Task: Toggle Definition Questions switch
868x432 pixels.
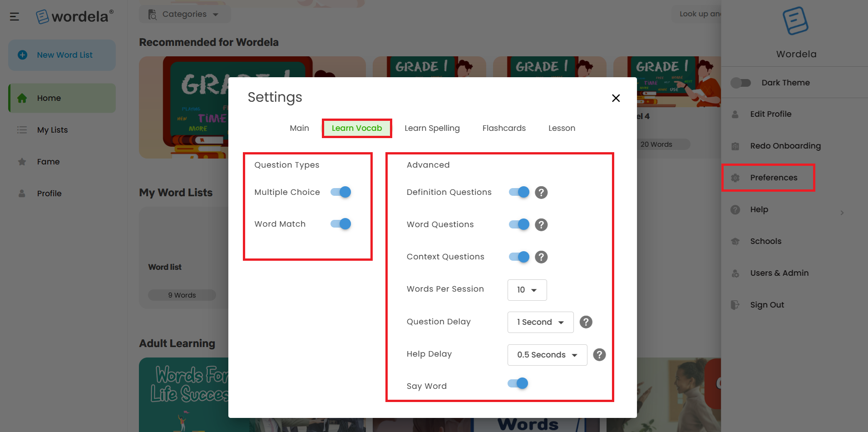Action: tap(519, 192)
